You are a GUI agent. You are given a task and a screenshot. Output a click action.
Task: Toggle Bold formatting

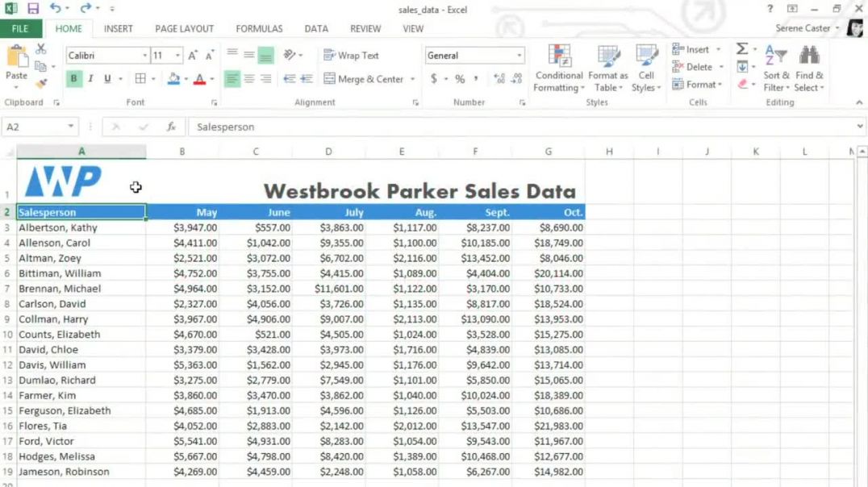(x=73, y=78)
